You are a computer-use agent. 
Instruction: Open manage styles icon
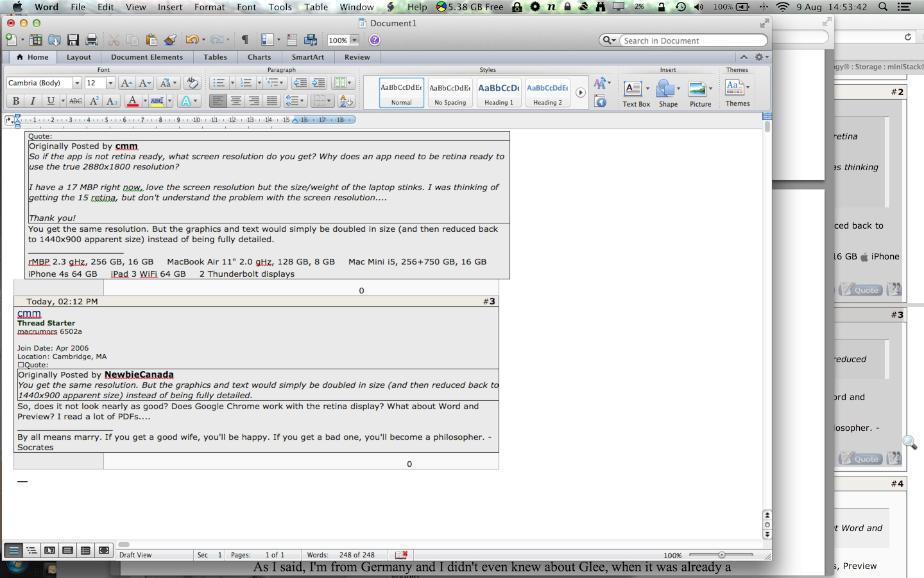pos(601,101)
